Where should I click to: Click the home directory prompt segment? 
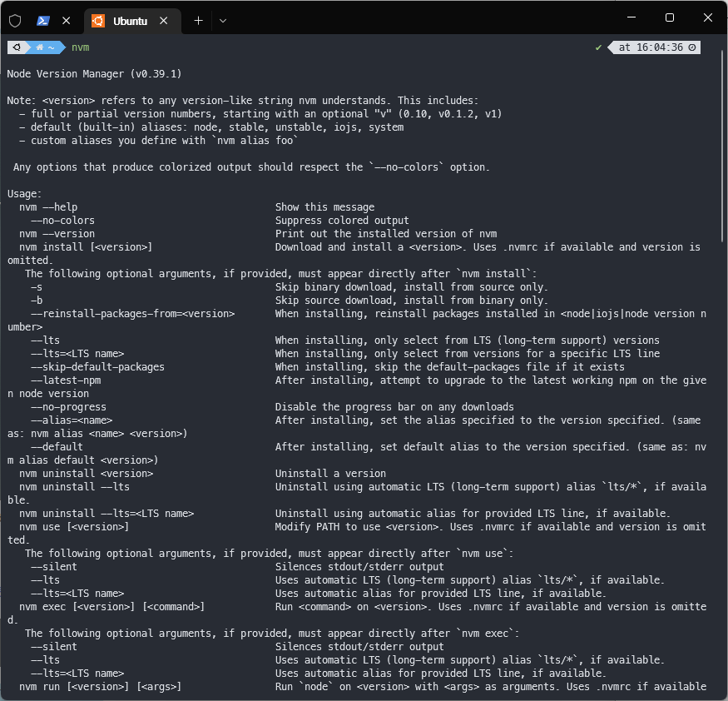click(x=46, y=47)
